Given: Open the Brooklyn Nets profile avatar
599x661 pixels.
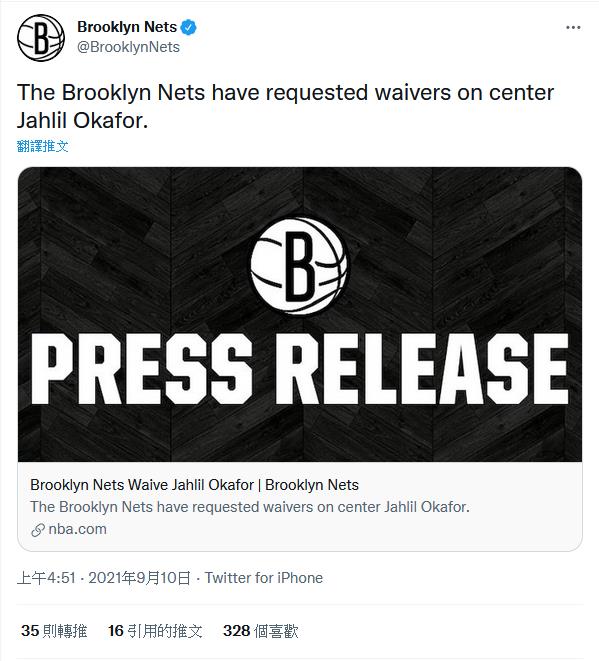Looking at the screenshot, I should tap(41, 38).
